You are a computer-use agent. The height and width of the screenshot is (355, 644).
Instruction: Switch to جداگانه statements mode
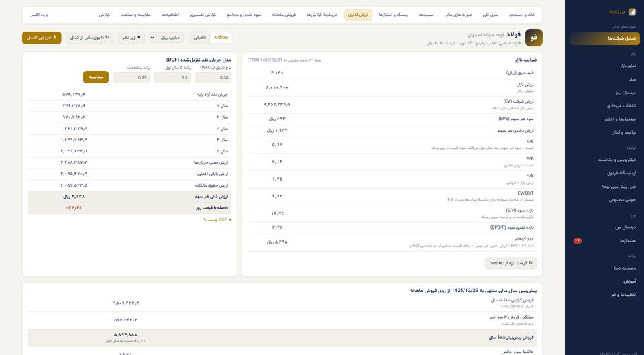pyautogui.click(x=221, y=38)
